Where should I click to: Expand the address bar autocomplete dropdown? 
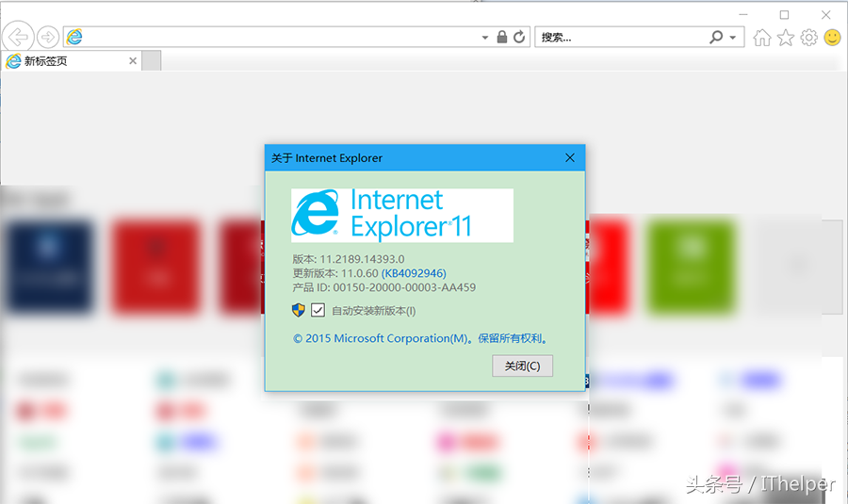(x=485, y=38)
